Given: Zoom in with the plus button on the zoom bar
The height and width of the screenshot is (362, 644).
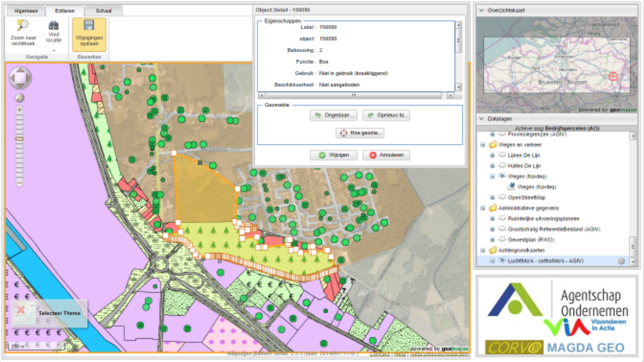Looking at the screenshot, I should point(19,110).
